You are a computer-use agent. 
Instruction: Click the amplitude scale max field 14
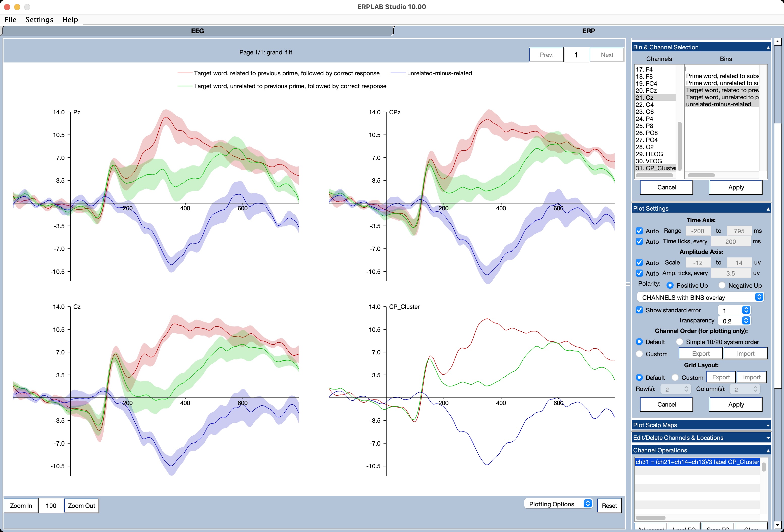tap(739, 263)
